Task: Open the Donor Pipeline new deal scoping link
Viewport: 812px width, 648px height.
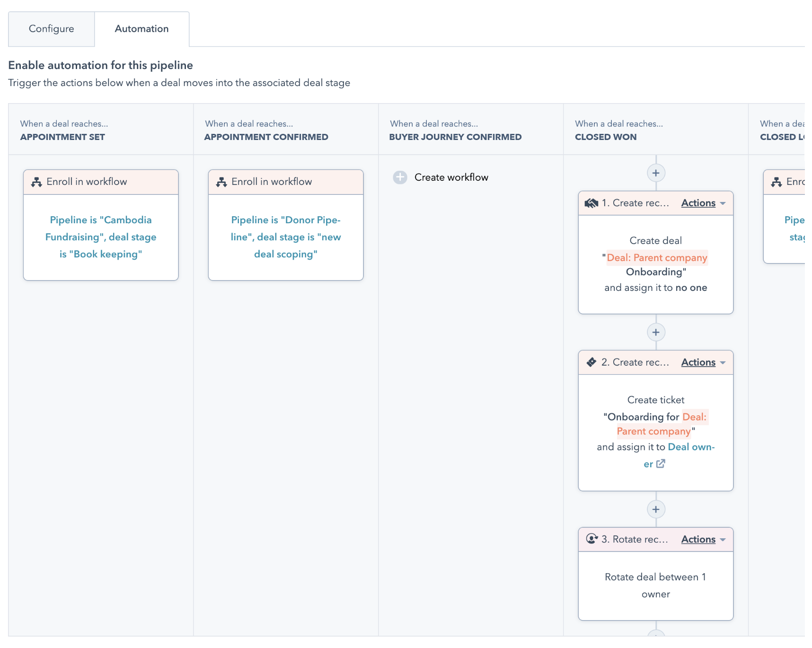Action: tap(286, 237)
